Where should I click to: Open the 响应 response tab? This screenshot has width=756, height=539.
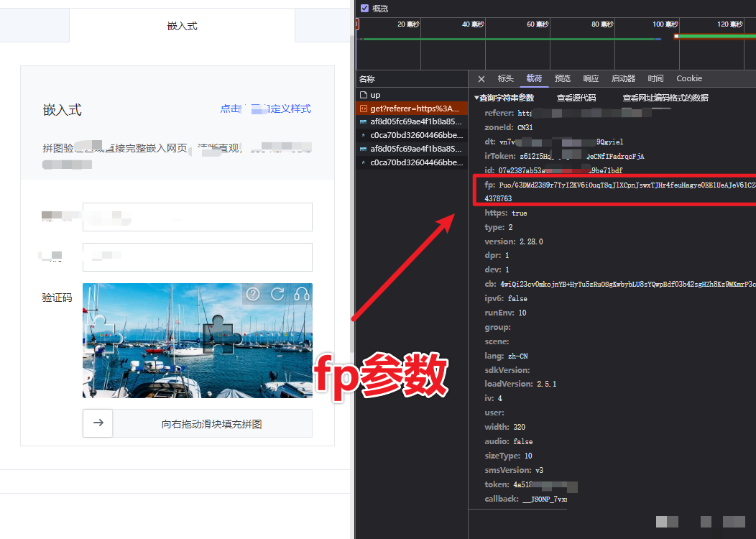pyautogui.click(x=591, y=79)
